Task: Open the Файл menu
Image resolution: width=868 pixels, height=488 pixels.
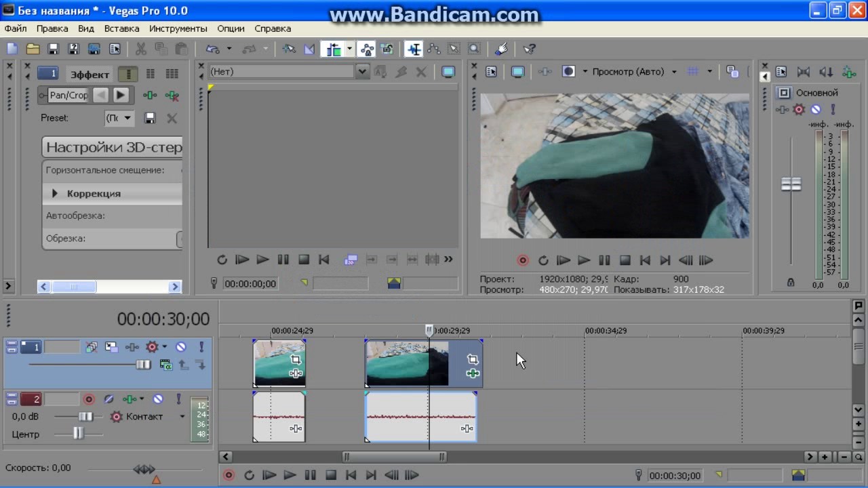Action: click(16, 28)
